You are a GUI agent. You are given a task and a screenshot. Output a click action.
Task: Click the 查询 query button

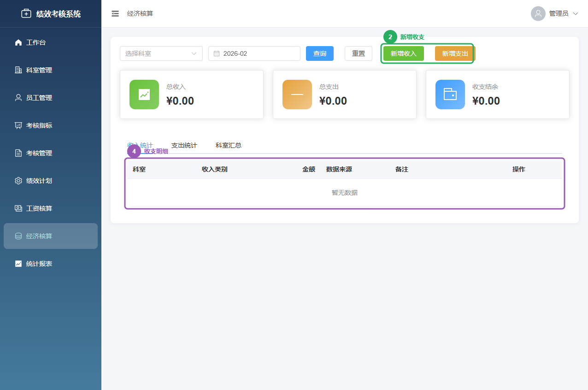coord(319,53)
